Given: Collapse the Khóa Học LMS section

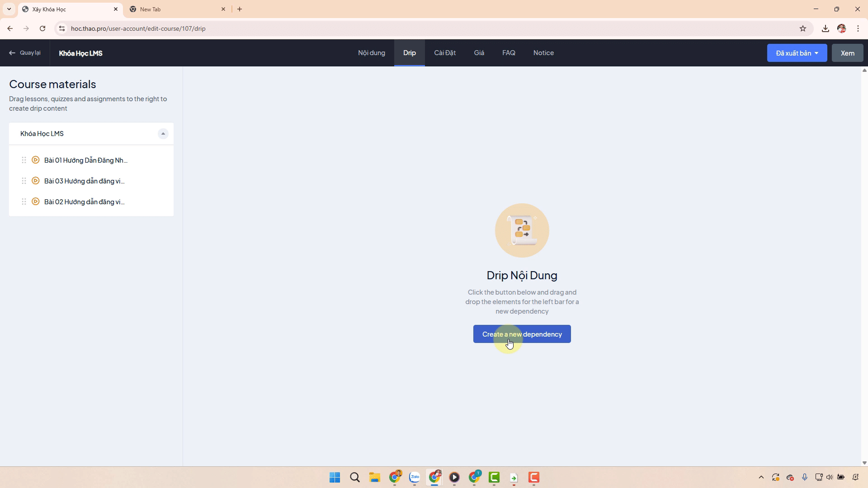Looking at the screenshot, I should [x=163, y=134].
